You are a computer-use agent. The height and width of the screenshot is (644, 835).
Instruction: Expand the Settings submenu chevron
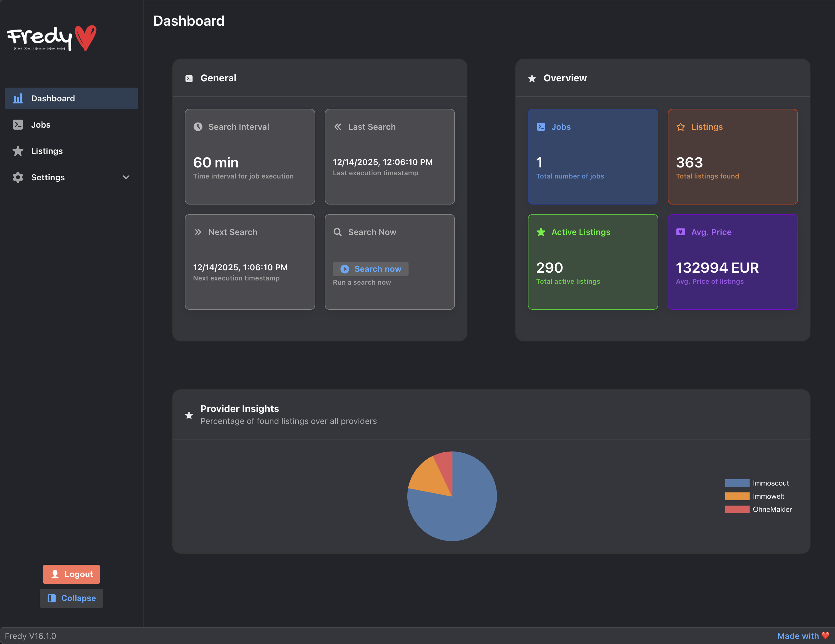[x=126, y=177]
